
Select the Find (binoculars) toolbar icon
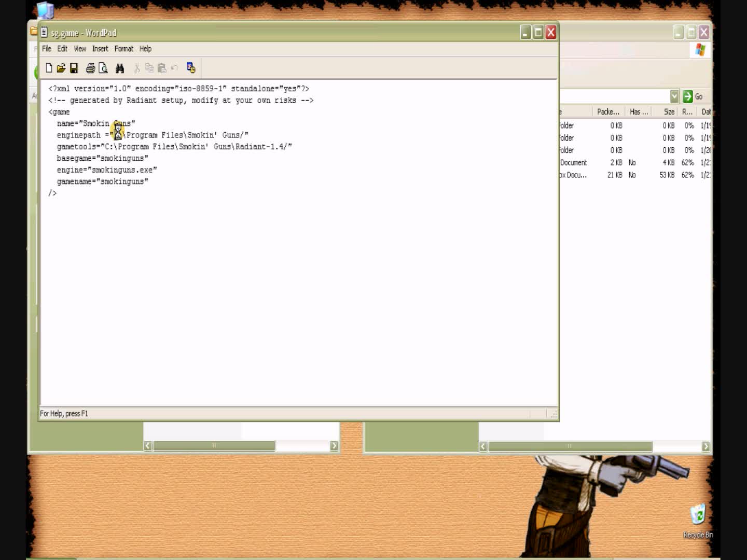[x=120, y=68]
